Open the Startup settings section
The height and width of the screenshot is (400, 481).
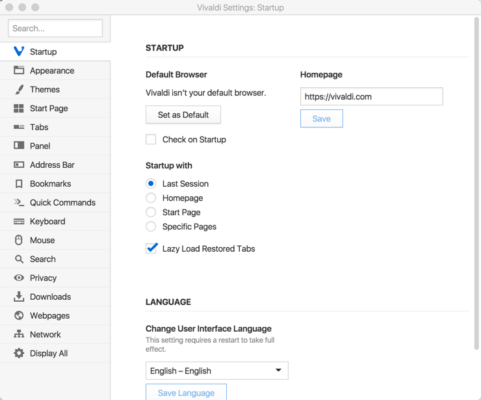click(55, 52)
